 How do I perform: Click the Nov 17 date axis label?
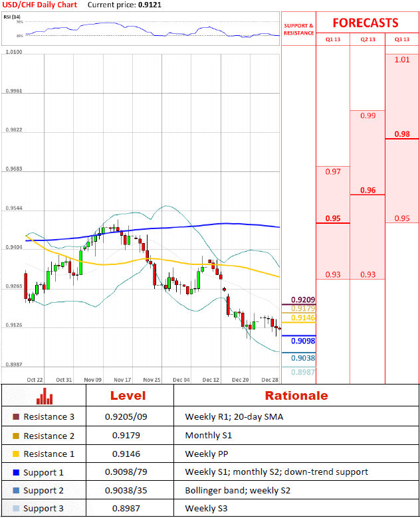click(122, 380)
